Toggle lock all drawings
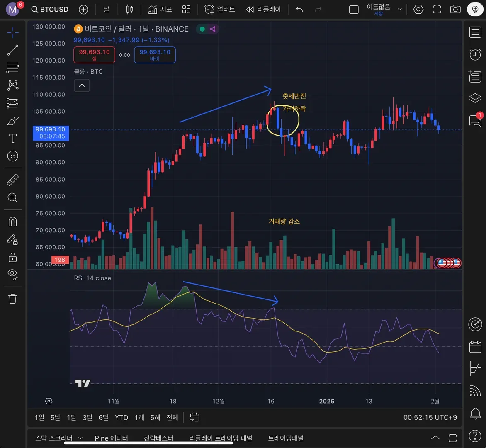486x448 pixels. (x=13, y=257)
